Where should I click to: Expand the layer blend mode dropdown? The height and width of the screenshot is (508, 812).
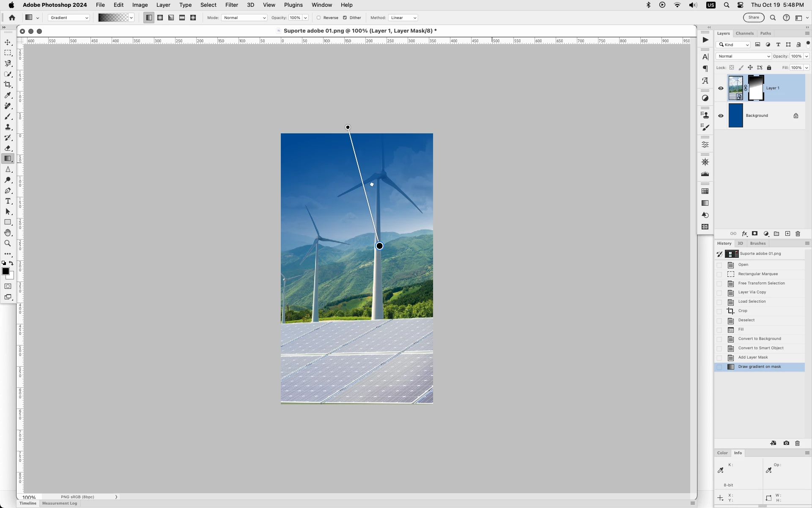[x=743, y=56]
